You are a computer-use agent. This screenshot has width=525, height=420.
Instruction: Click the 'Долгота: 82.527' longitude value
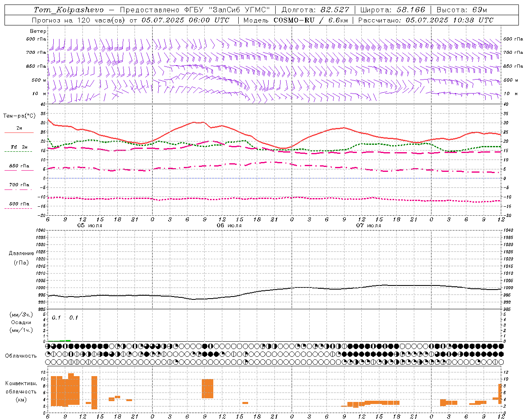tap(315, 10)
